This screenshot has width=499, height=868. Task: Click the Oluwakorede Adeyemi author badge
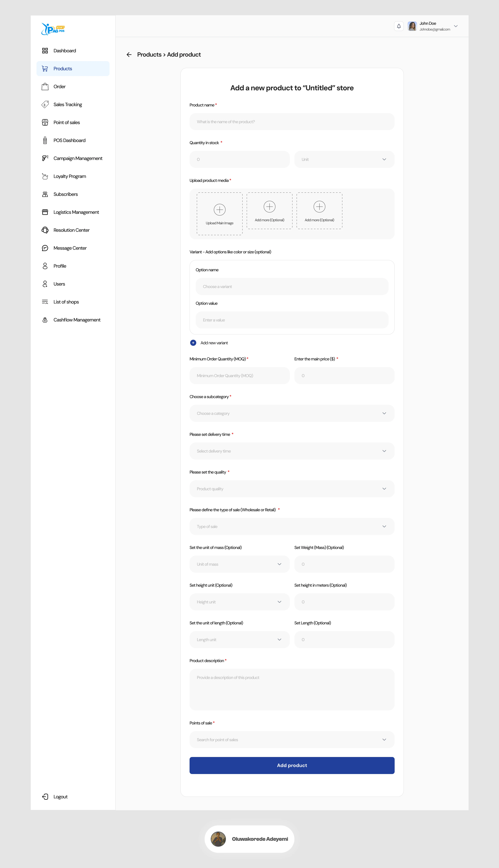(x=249, y=839)
